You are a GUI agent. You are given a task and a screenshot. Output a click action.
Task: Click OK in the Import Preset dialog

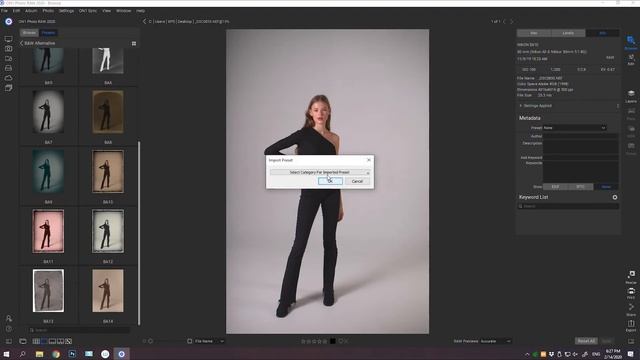(330, 181)
